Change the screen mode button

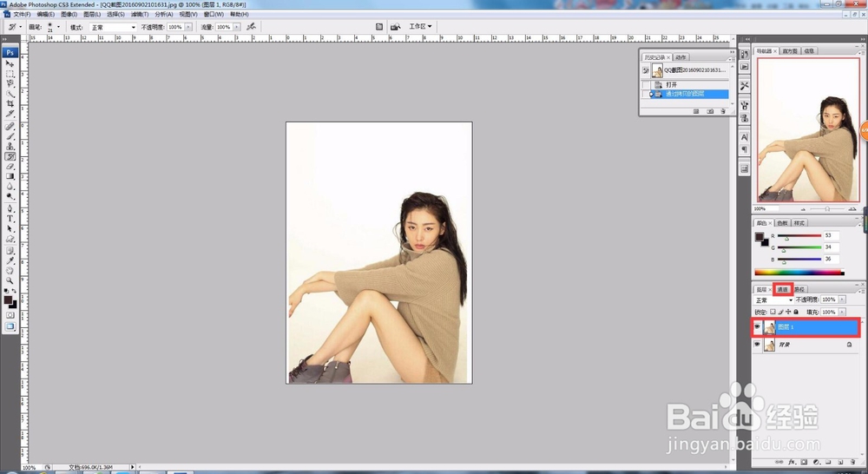click(10, 326)
